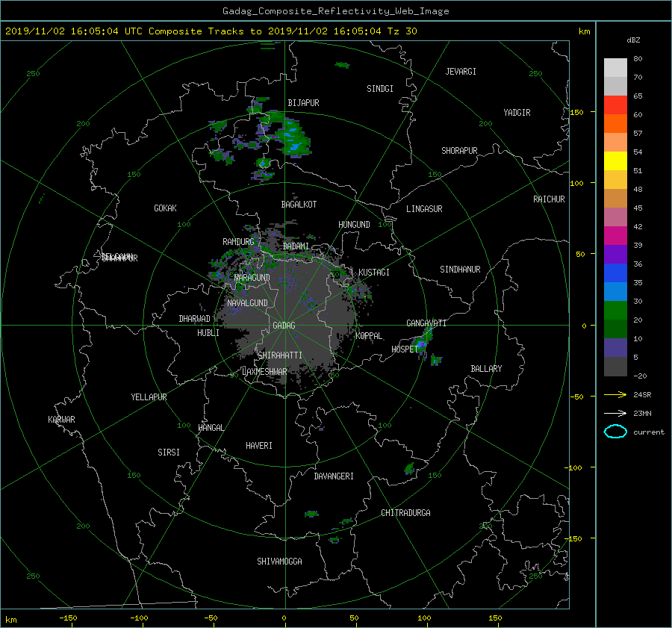Click the yellow 24SR arrow legend icon

click(615, 394)
